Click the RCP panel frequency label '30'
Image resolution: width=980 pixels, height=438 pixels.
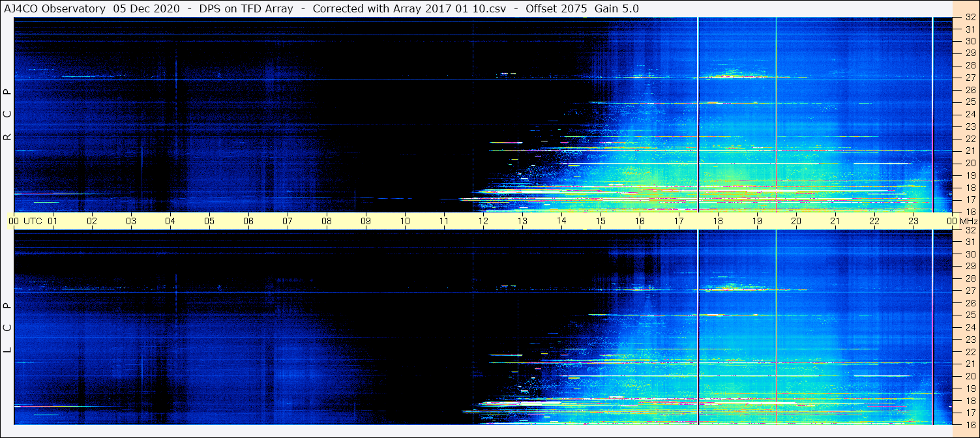(970, 41)
